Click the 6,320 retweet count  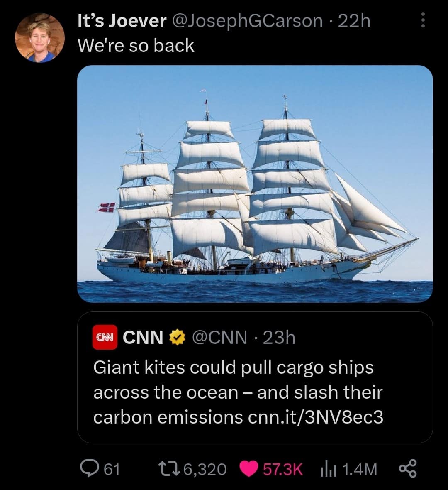[205, 469]
